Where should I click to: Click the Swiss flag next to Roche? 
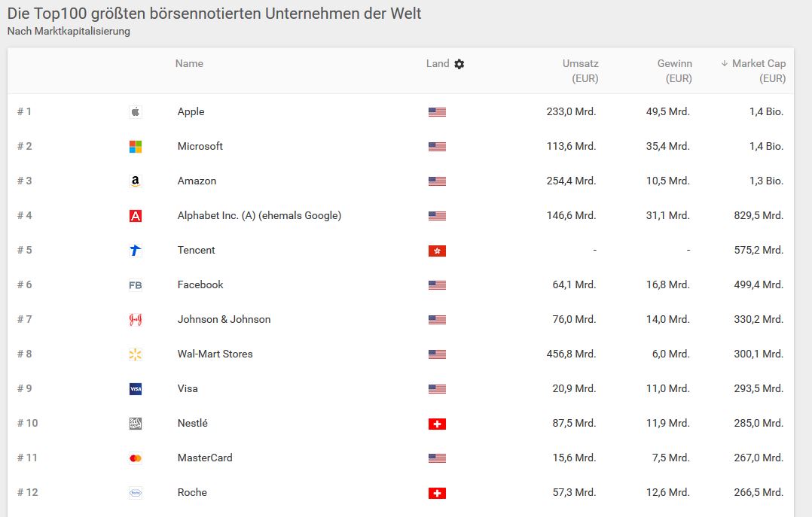437,493
